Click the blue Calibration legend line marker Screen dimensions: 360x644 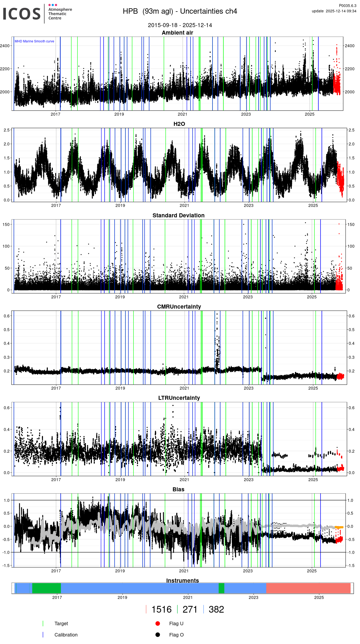click(43, 635)
